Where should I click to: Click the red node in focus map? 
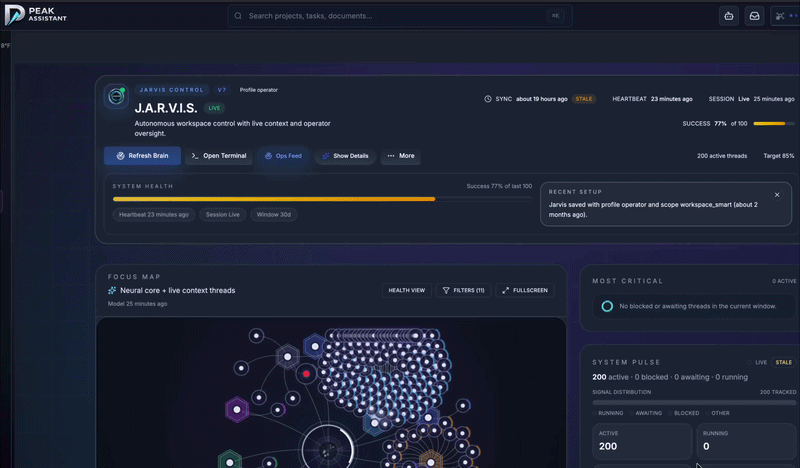pyautogui.click(x=307, y=373)
